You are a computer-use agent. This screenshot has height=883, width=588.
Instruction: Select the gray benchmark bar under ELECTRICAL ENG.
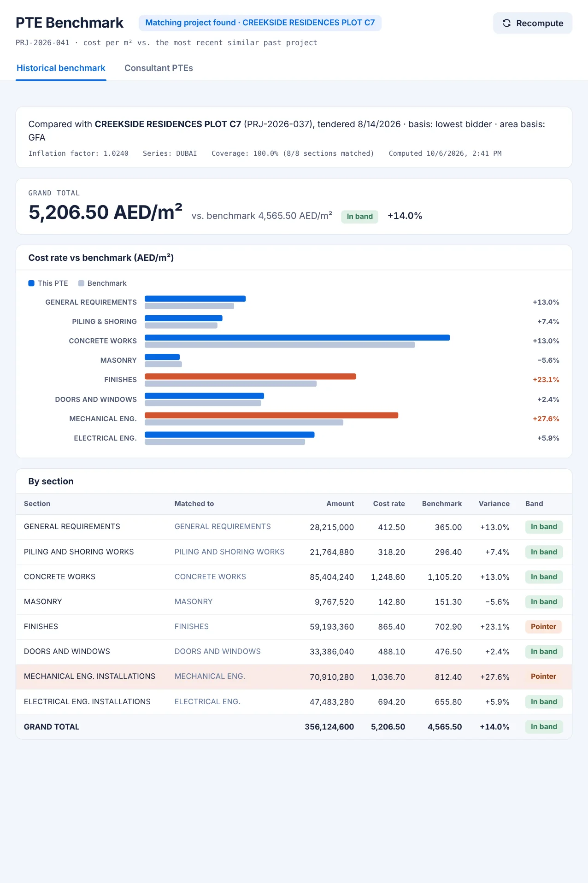(225, 442)
